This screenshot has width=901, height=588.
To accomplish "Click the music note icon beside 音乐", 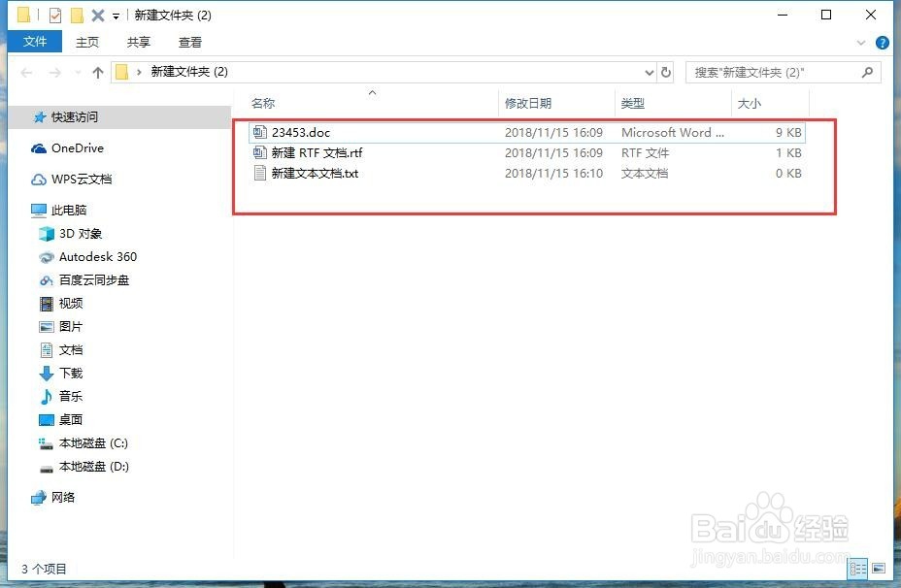I will [46, 397].
